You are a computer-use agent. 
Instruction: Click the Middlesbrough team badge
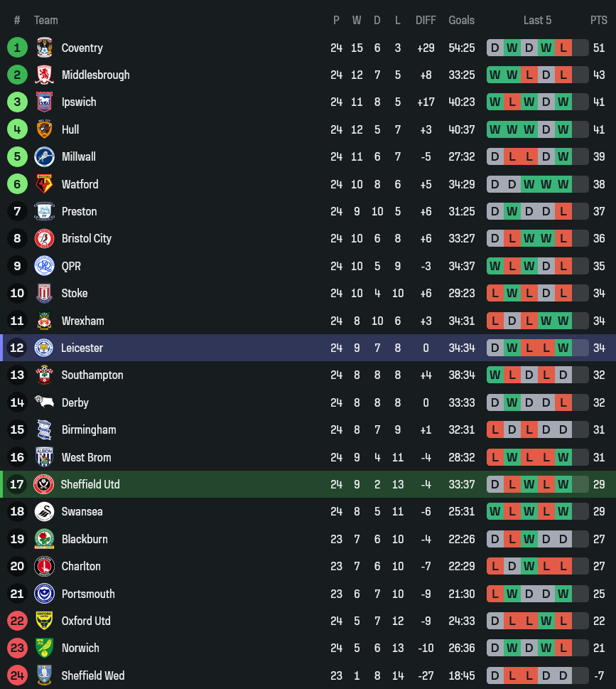(44, 75)
